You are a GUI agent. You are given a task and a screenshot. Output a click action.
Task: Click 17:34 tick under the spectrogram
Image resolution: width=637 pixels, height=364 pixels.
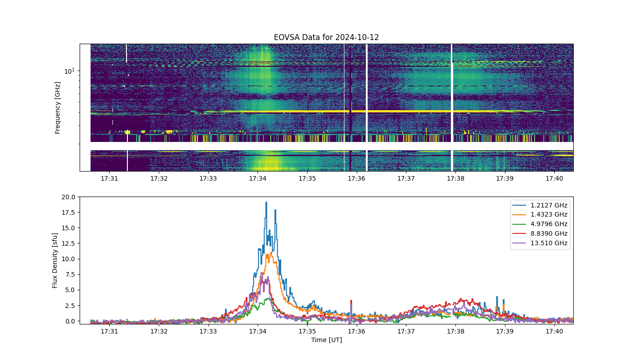tap(258, 178)
